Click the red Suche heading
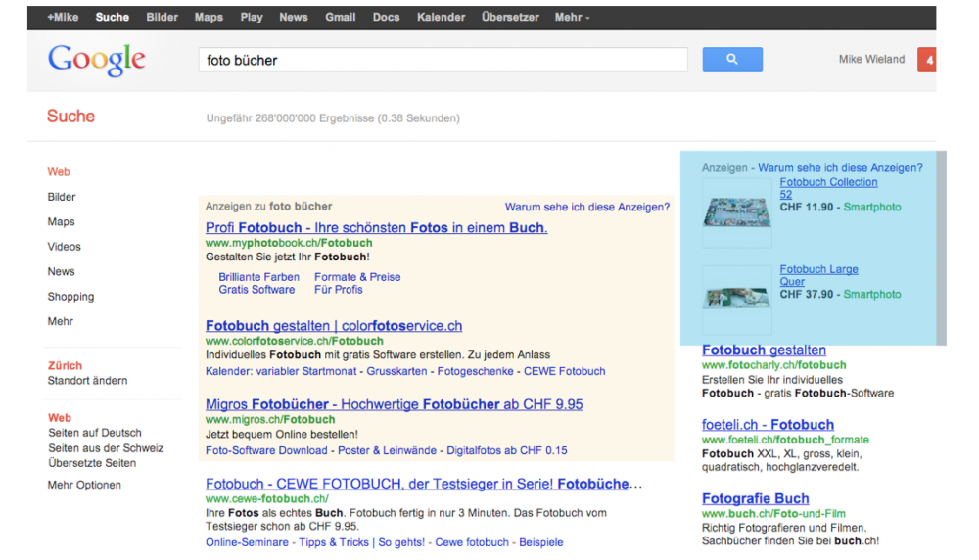The height and width of the screenshot is (560, 979). click(x=70, y=117)
